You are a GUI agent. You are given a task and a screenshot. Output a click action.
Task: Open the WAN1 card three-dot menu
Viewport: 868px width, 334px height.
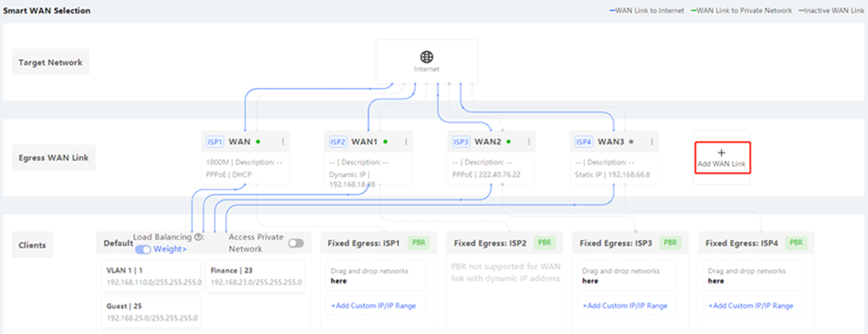[x=406, y=142]
